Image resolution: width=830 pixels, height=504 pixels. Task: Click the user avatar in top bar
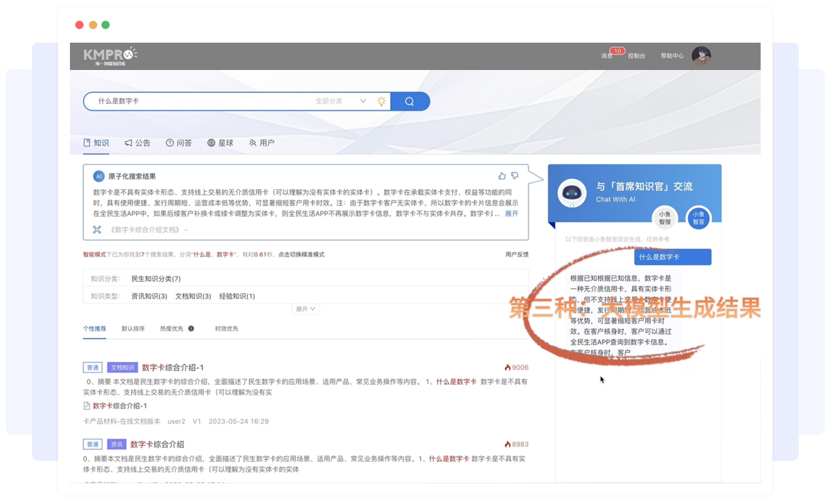click(x=701, y=56)
